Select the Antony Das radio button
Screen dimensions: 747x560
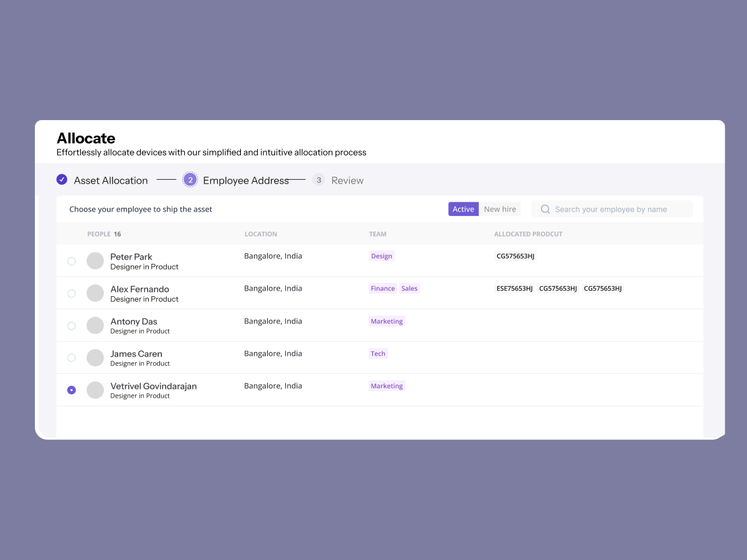point(72,326)
